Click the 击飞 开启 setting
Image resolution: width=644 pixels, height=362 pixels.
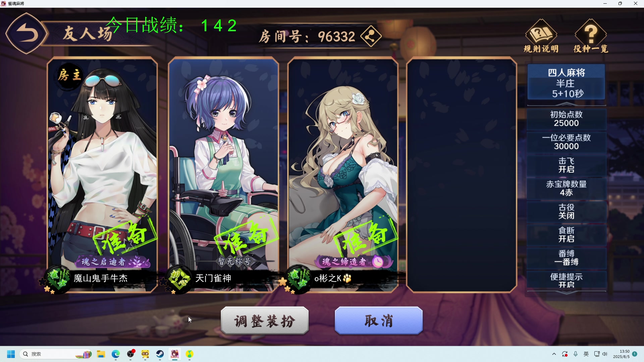(x=567, y=165)
